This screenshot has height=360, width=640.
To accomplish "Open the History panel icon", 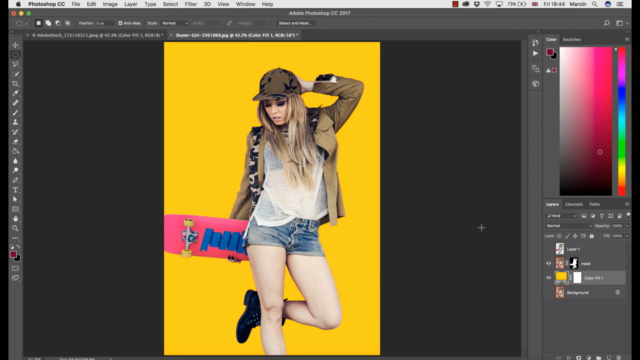I will [x=536, y=42].
